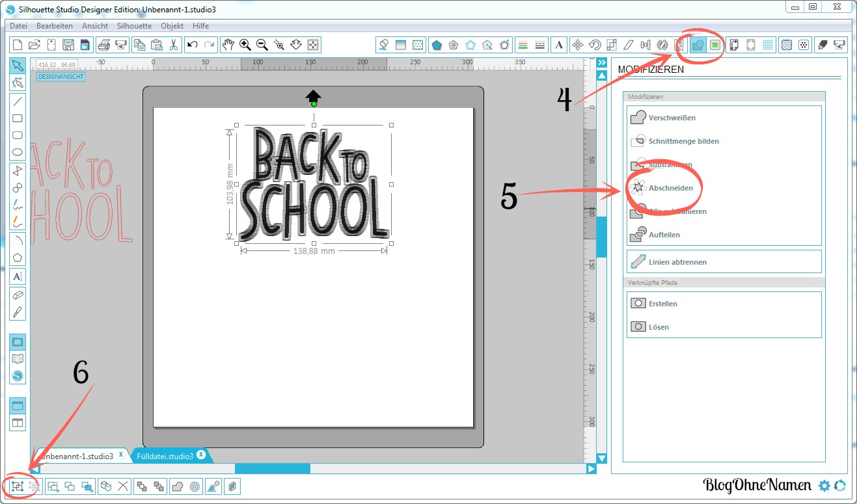Switch to the Fülldatei.studio3 tab
This screenshot has height=504, width=857.
pyautogui.click(x=165, y=456)
